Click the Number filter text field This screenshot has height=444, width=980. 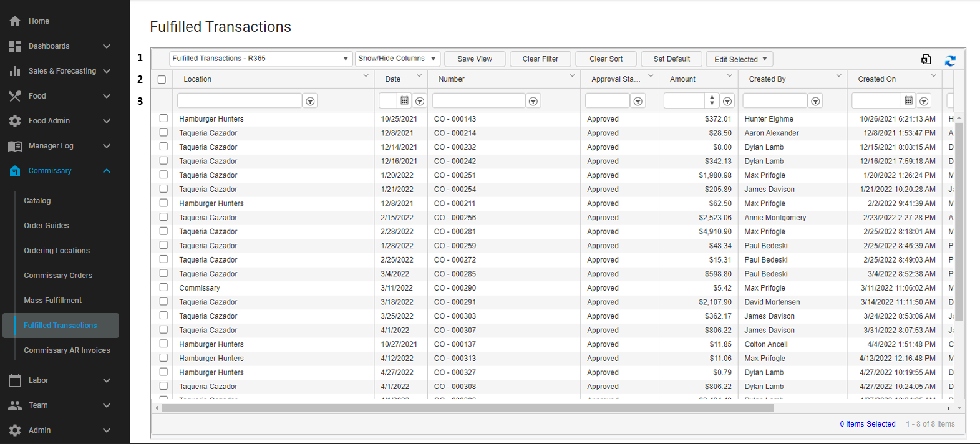478,100
